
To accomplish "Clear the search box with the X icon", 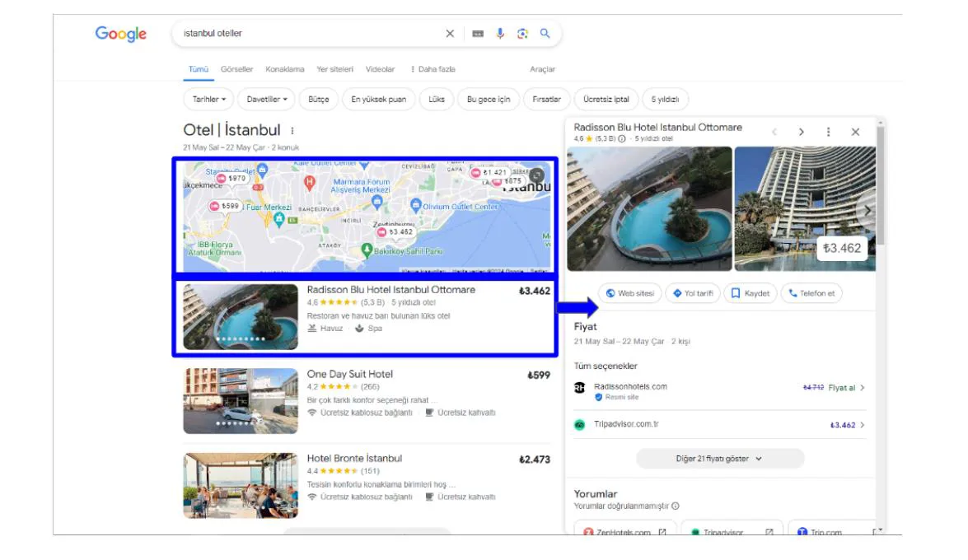I will pos(450,33).
